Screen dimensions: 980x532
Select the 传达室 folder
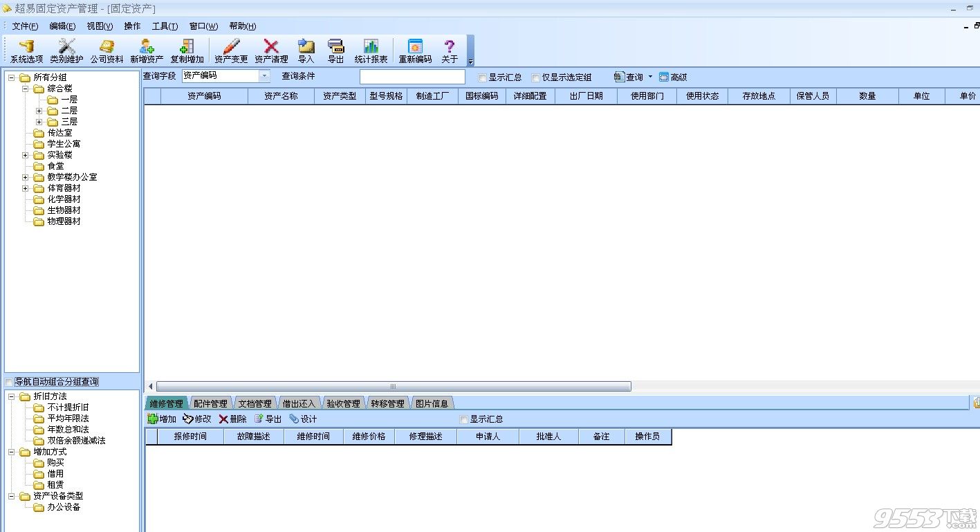pos(59,132)
